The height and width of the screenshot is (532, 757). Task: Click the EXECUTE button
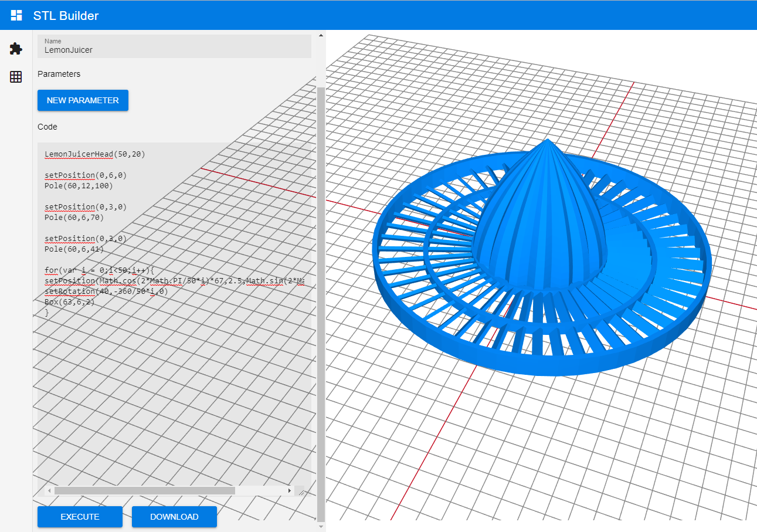[80, 517]
